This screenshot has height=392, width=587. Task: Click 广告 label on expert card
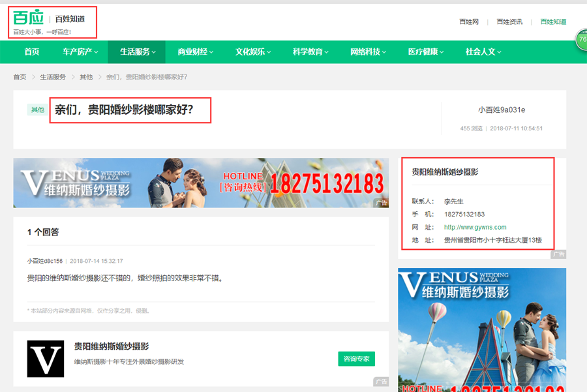(381, 382)
